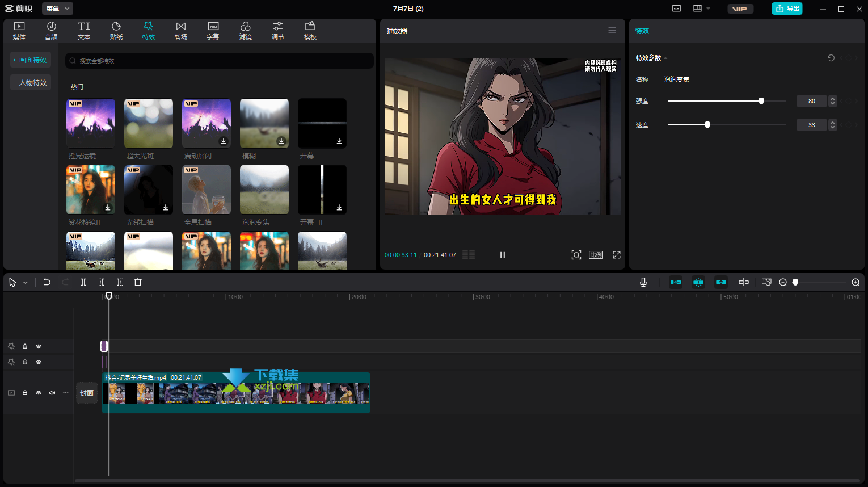Lock the second effect track
The width and height of the screenshot is (868, 487).
(x=25, y=362)
